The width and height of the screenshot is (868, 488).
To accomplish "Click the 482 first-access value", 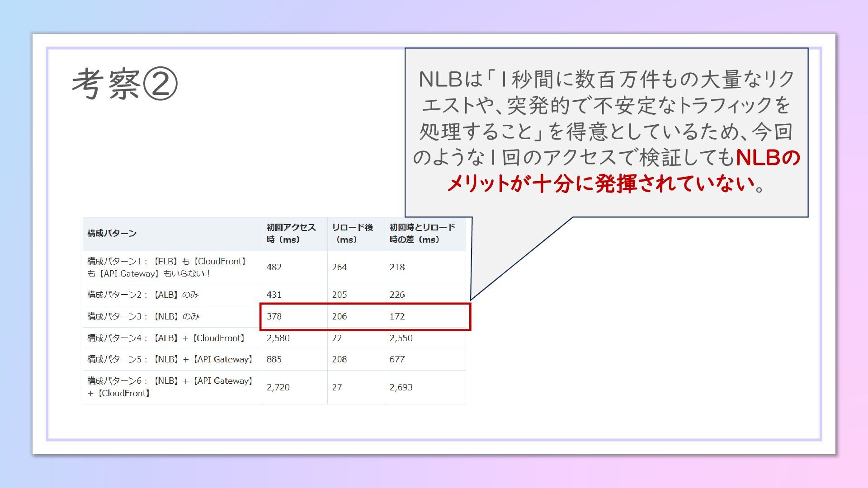I will click(274, 267).
